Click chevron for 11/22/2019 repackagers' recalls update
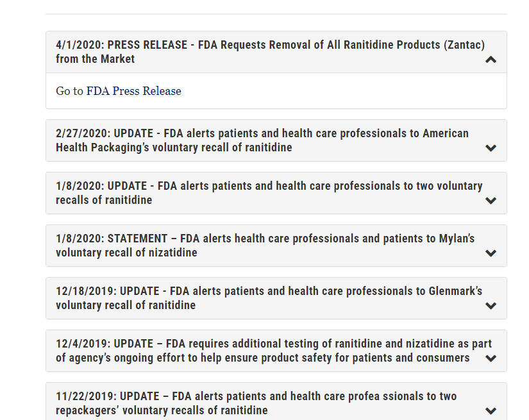This screenshot has width=529, height=420. 491,411
